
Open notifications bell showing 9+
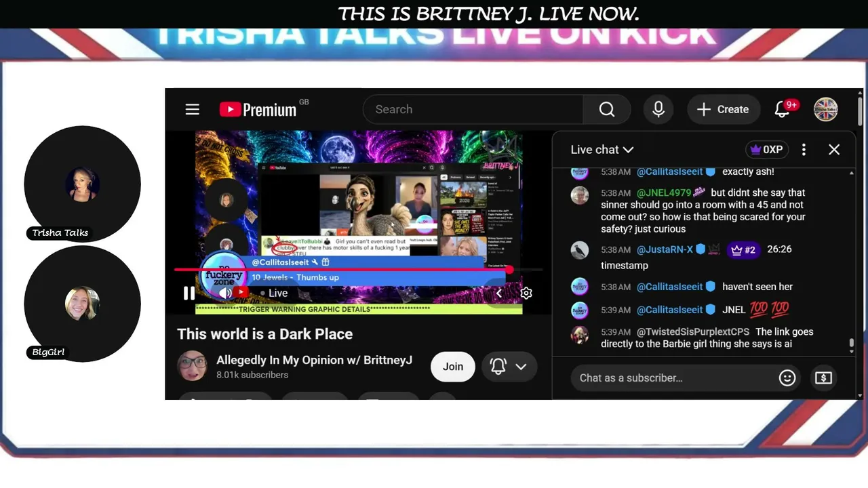click(x=783, y=109)
